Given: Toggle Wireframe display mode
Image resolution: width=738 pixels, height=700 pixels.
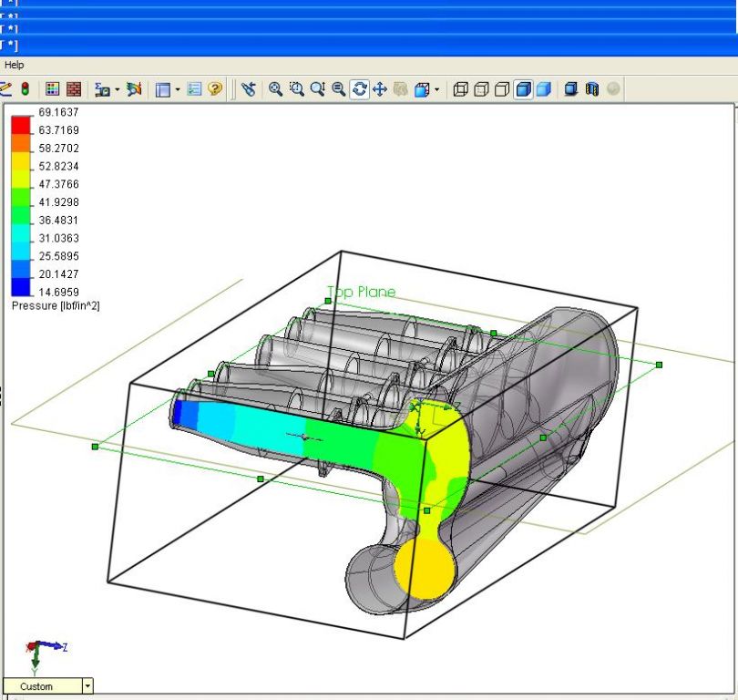Looking at the screenshot, I should (461, 89).
